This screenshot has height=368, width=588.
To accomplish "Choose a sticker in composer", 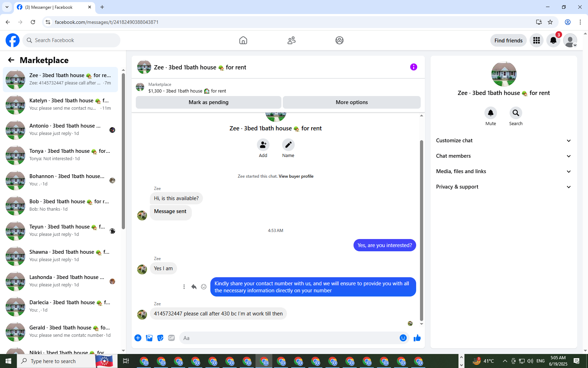I will point(160,338).
